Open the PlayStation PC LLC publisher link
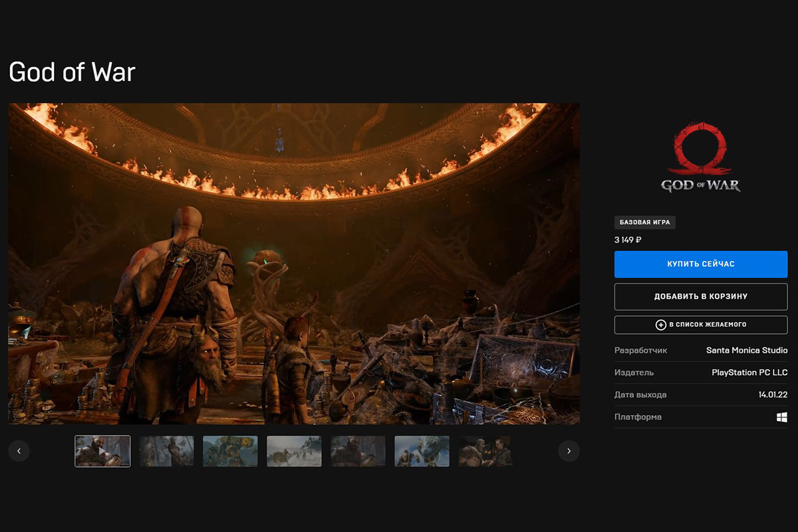The image size is (798, 532). [749, 372]
